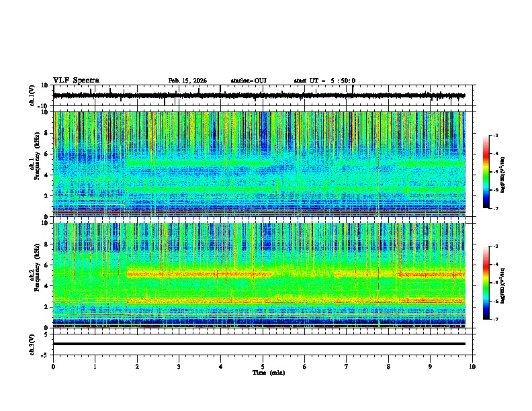Click the "-6" label on ch.1 colorbar
532x411 pixels.
click(x=495, y=190)
